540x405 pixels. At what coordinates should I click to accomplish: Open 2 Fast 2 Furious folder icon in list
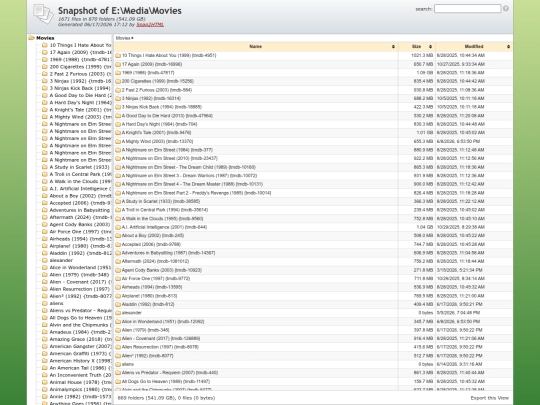[118, 90]
